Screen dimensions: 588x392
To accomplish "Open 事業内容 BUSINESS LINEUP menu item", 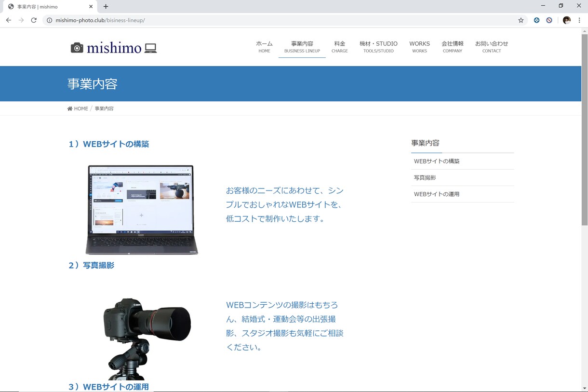I will [x=302, y=47].
